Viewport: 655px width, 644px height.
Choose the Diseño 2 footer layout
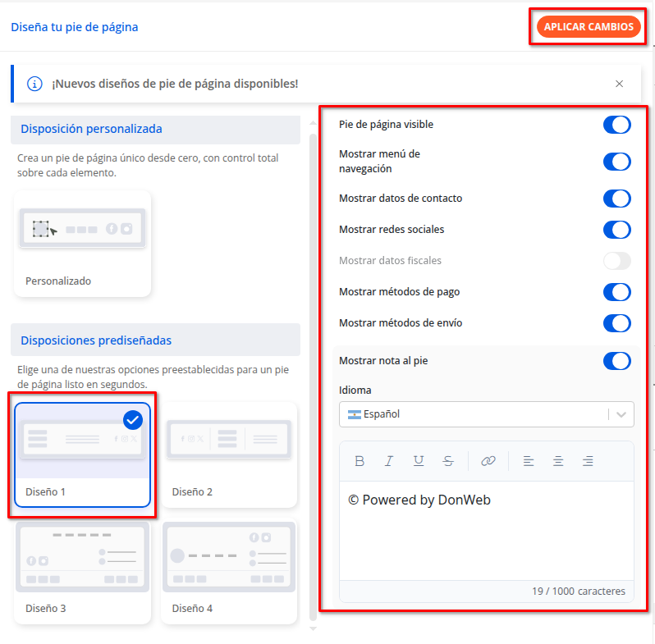(x=229, y=454)
